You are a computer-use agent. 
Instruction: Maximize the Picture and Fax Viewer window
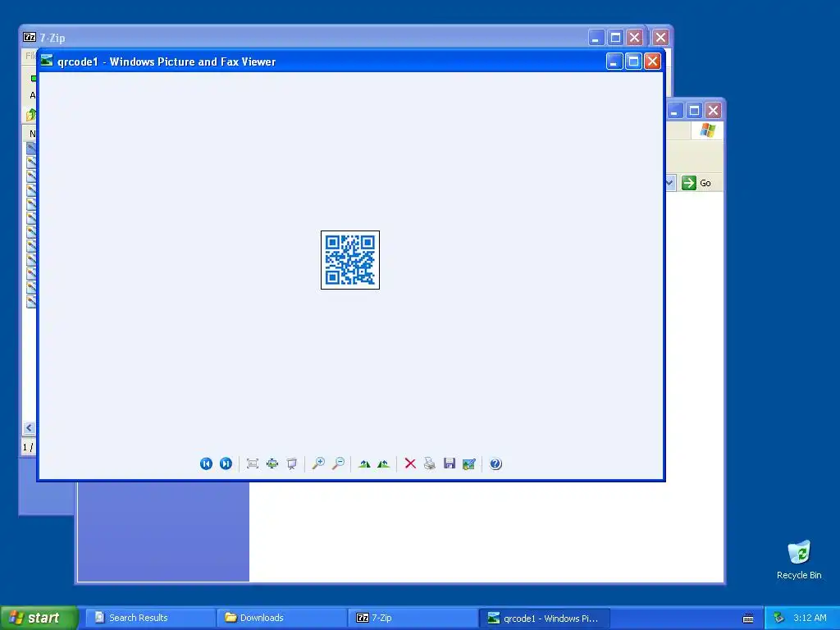click(633, 62)
